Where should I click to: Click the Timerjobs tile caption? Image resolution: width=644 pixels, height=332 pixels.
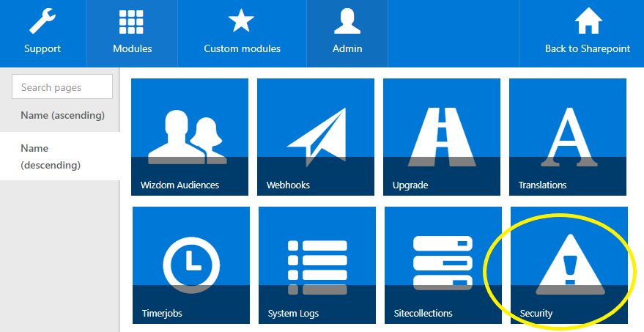point(162,314)
